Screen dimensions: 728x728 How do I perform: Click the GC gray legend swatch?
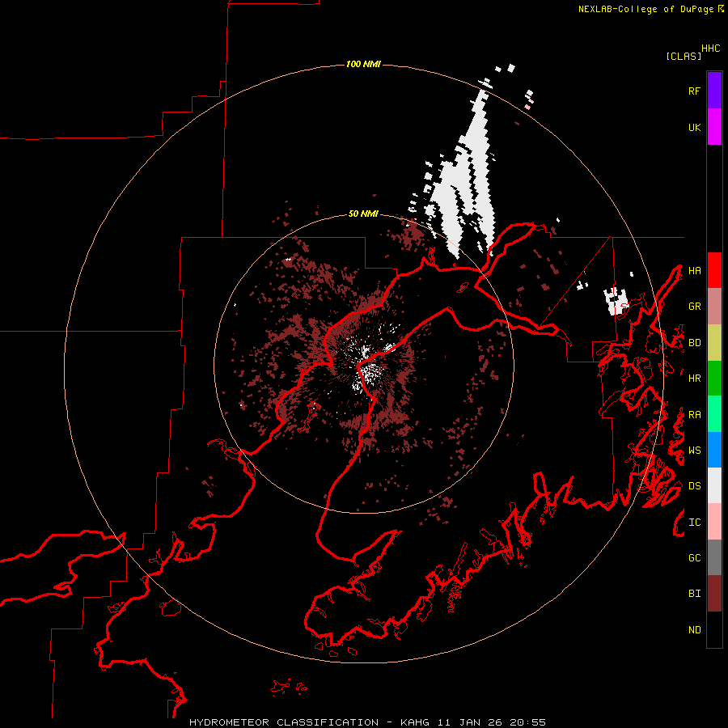pos(714,557)
